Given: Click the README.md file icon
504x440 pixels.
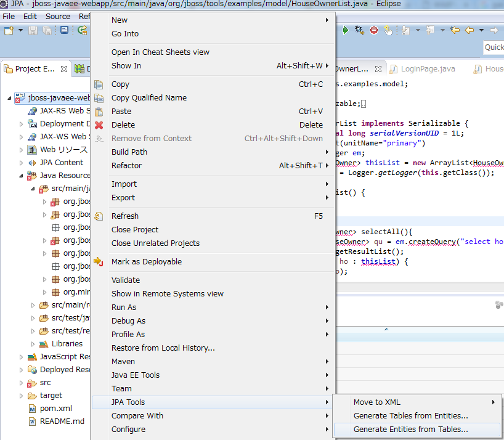Looking at the screenshot, I should point(32,422).
